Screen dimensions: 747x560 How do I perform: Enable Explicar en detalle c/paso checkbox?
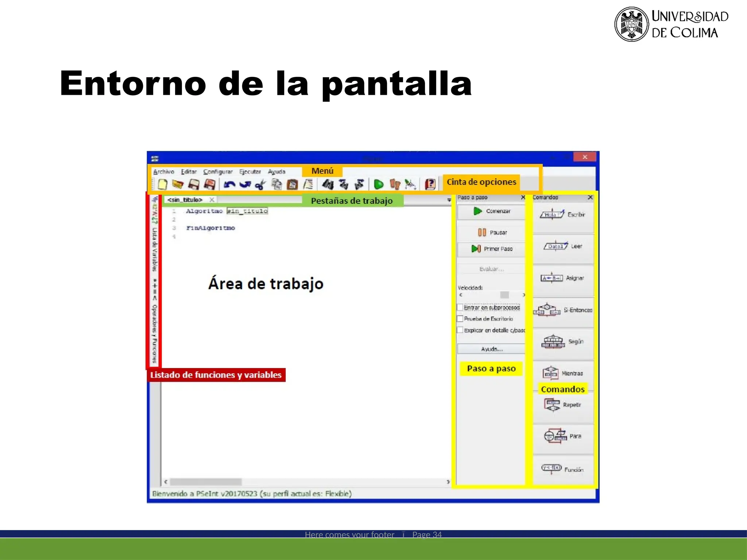(x=460, y=330)
